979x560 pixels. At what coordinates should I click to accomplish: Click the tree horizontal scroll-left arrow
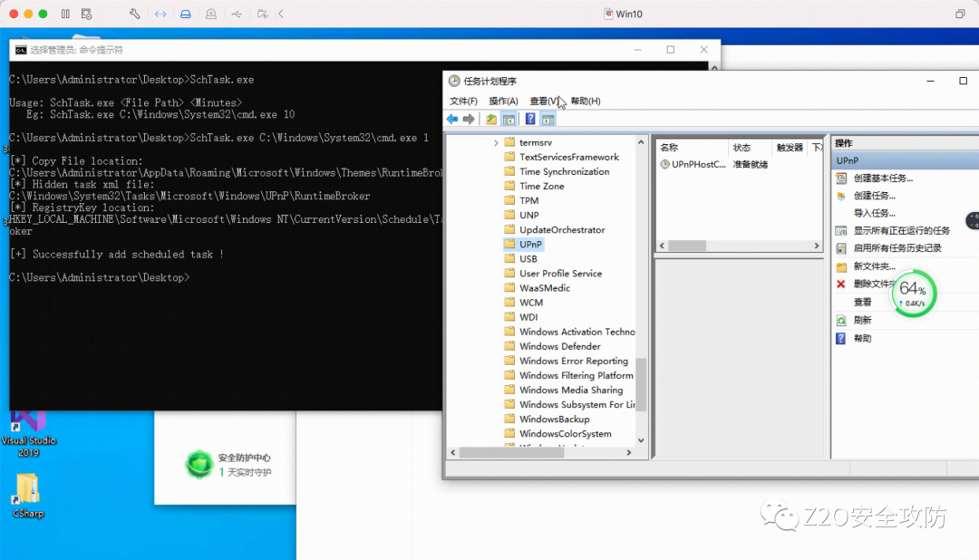(453, 452)
